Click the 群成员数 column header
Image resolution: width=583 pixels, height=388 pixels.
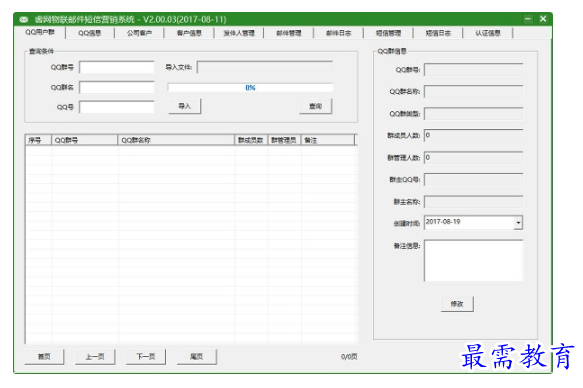(251, 140)
